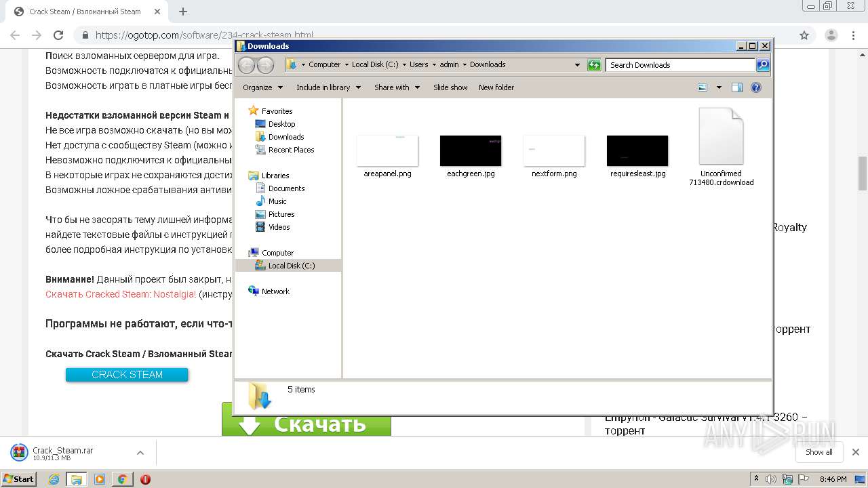The height and width of the screenshot is (488, 868).
Task: Click Users in address breadcrumb
Action: [x=419, y=65]
